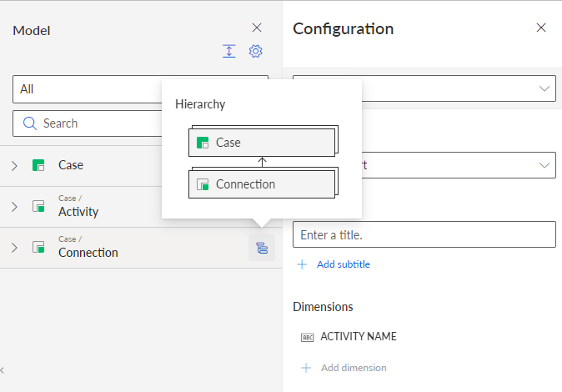Click the ABC type icon of ACTIVITY NAME
Viewport: 562px width, 392px height.
pos(307,337)
